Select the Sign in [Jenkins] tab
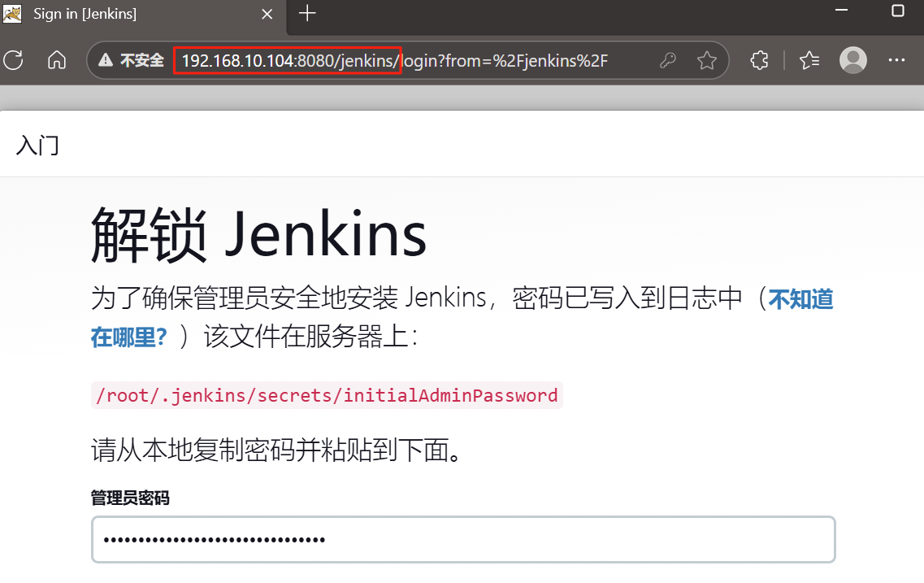Screen dimensions: 924x583 coord(141,16)
